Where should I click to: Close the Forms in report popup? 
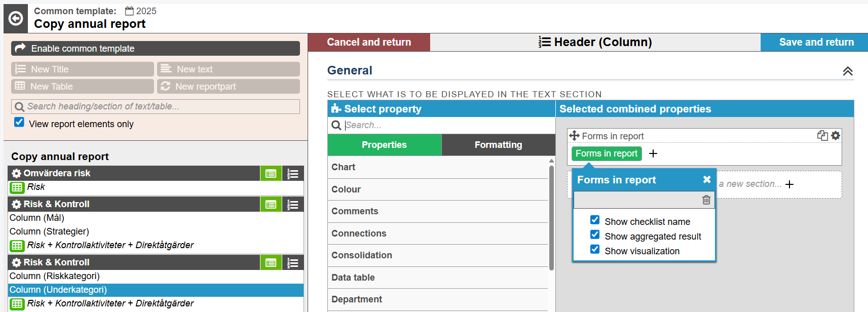pos(707,179)
